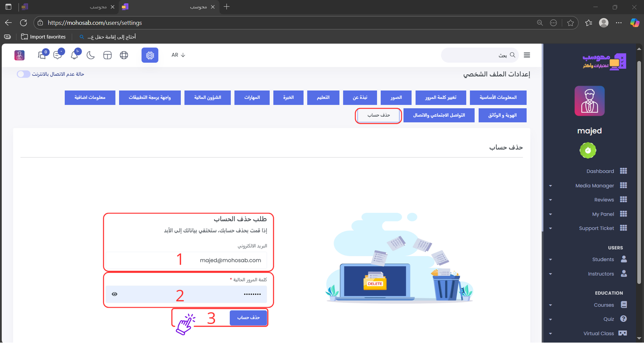Click the globe language icon

[x=124, y=55]
